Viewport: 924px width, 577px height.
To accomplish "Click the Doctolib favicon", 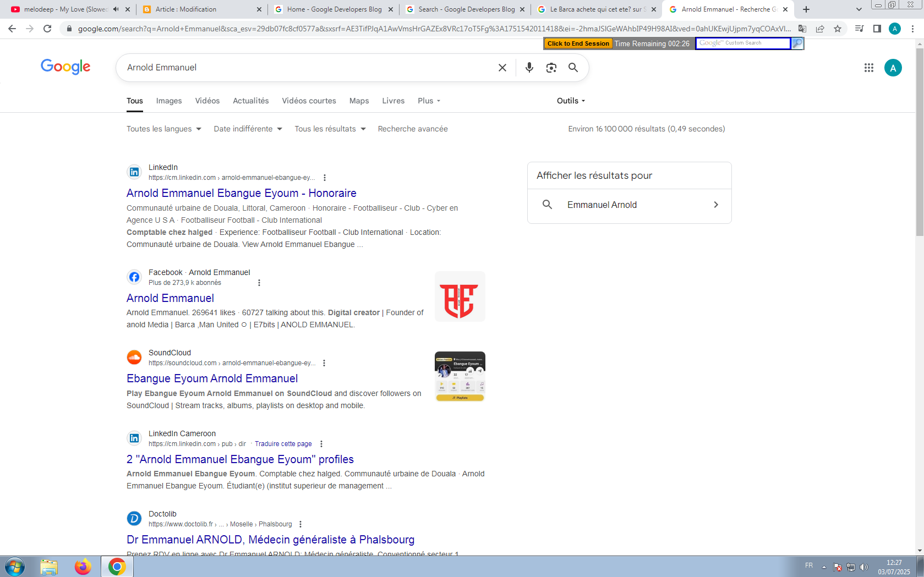I will tap(134, 518).
